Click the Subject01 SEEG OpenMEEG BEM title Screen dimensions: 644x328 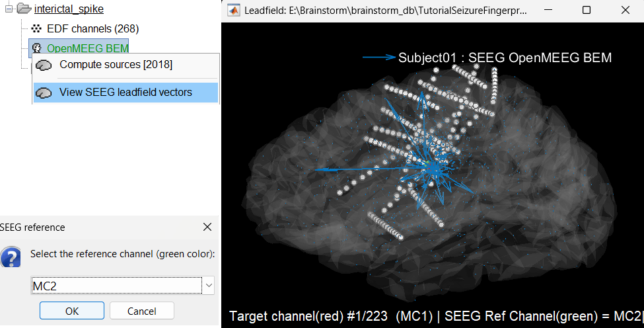505,58
